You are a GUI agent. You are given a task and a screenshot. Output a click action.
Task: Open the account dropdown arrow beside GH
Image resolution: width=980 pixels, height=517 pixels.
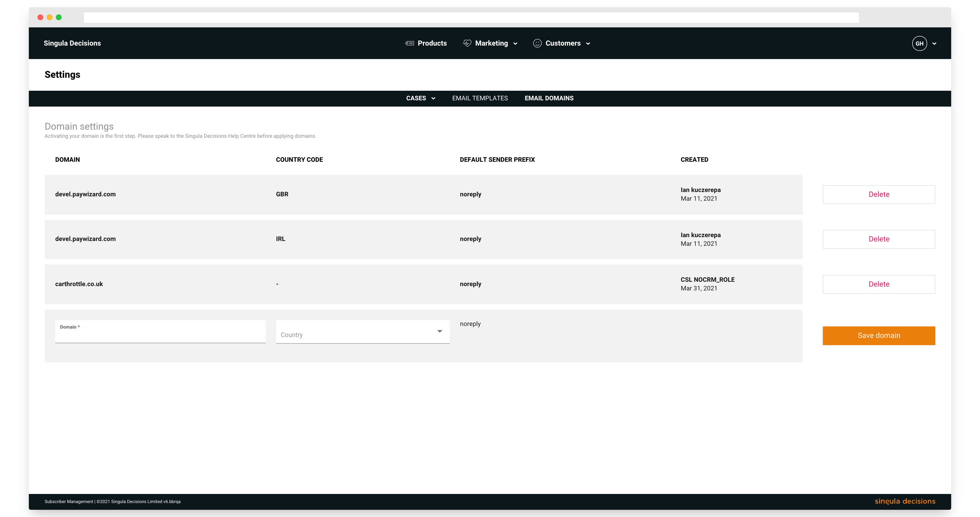click(x=934, y=44)
